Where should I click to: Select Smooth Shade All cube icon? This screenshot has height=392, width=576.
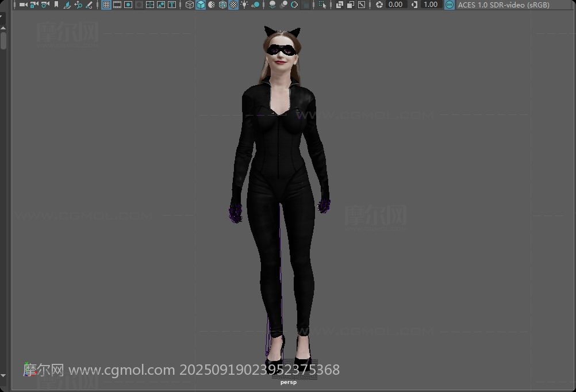click(201, 5)
